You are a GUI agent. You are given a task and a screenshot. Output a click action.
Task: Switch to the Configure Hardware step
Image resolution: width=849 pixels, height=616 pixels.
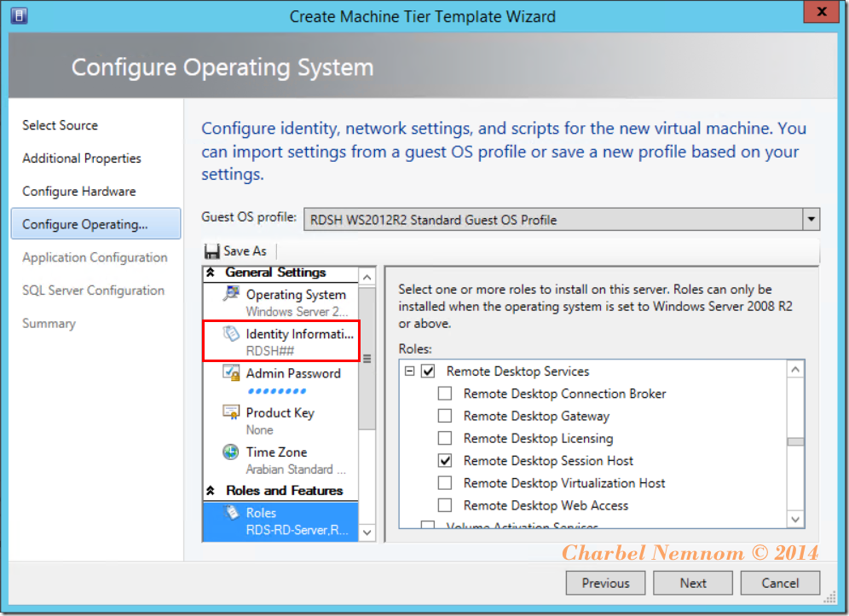pyautogui.click(x=79, y=191)
